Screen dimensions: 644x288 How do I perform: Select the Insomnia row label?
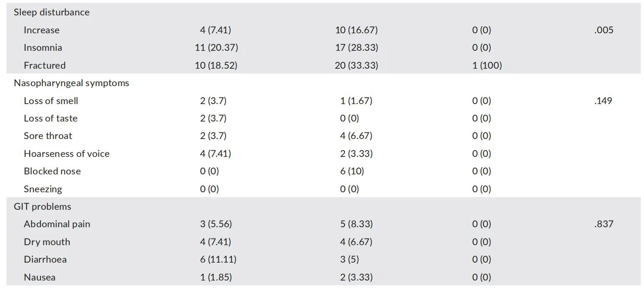43,48
